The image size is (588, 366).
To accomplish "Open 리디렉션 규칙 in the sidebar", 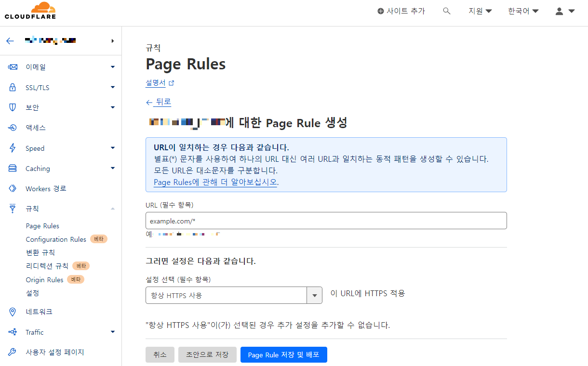I will 47,266.
